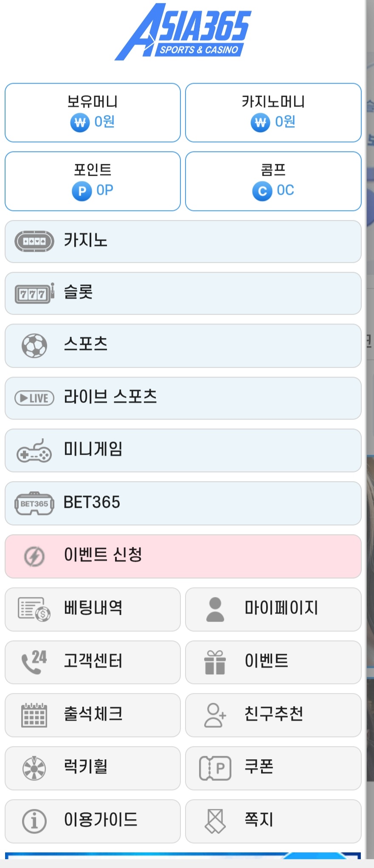Screen dimensions: 374x868
Task: Open the 친구추천 referral menu
Action: click(273, 715)
